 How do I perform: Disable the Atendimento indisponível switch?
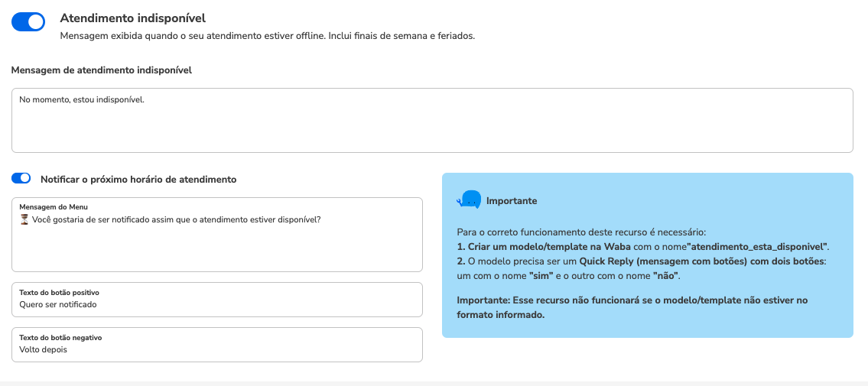[x=28, y=21]
